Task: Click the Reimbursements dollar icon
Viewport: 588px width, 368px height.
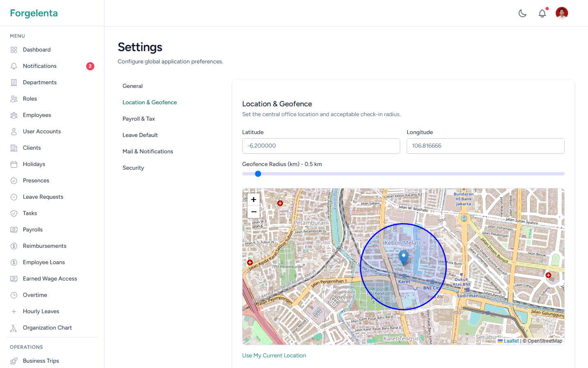Action: click(14, 246)
